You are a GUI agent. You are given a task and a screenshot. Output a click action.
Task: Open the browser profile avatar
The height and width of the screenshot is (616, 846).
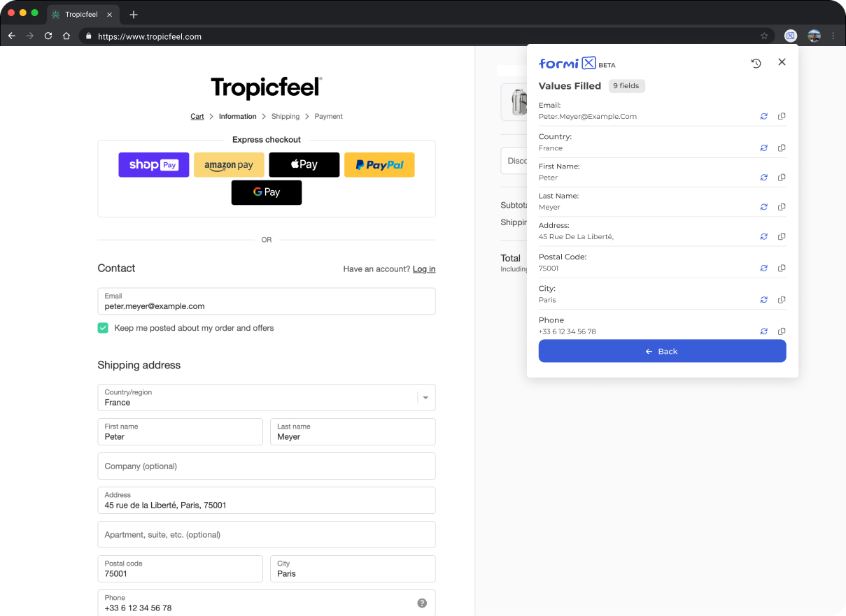814,36
